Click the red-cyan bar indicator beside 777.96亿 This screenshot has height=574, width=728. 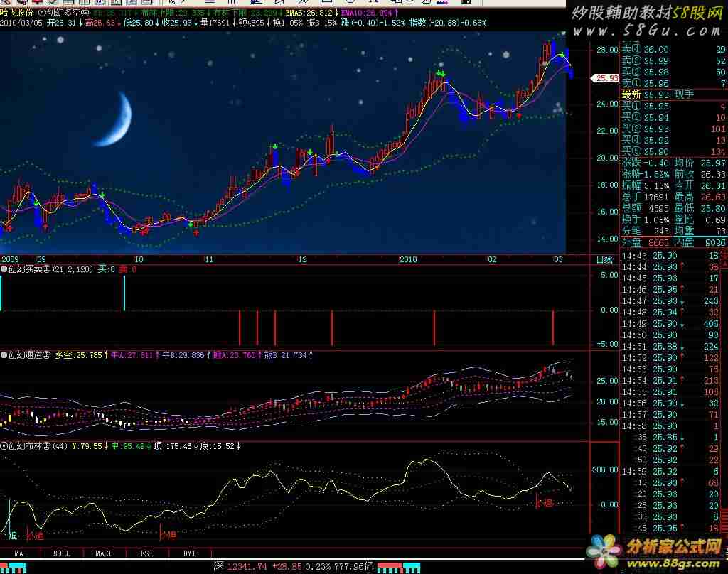(x=399, y=568)
